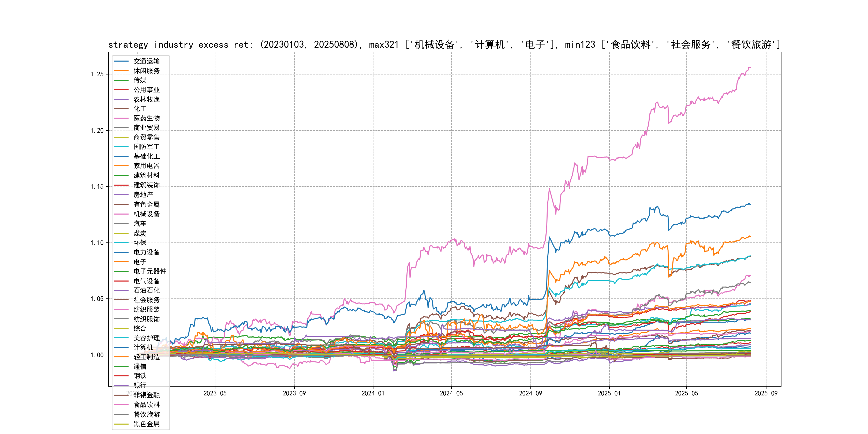
Task: Select the 电子元器件 legend label
Action: (149, 271)
